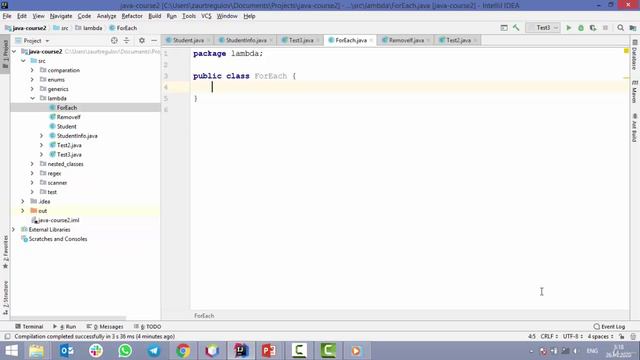The width and height of the screenshot is (640, 360).
Task: Click the Project panel horizontal scrollbar
Action: tap(68, 317)
